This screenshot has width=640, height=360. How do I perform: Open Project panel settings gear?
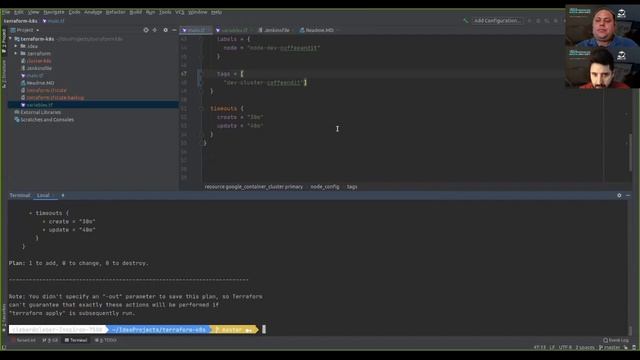165,30
